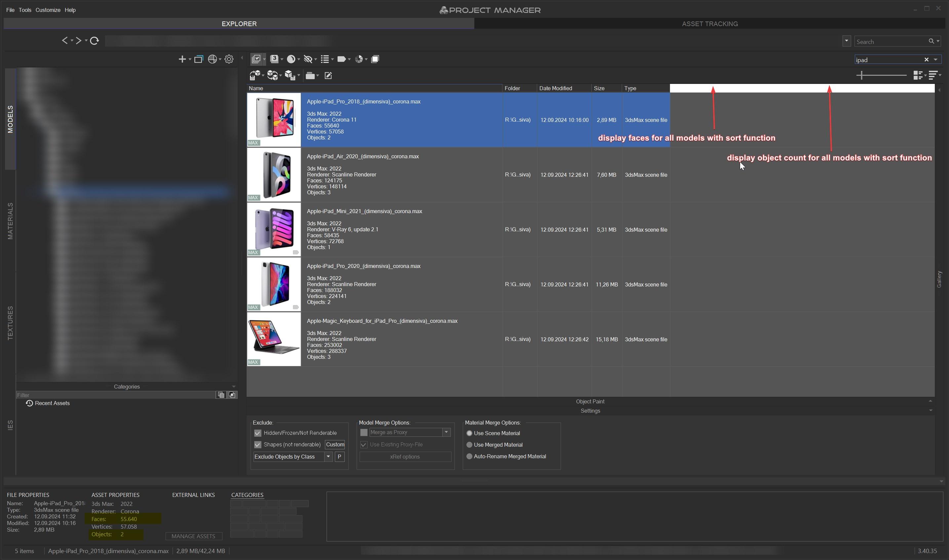Click the Custom button next to Shapes

[x=335, y=444]
